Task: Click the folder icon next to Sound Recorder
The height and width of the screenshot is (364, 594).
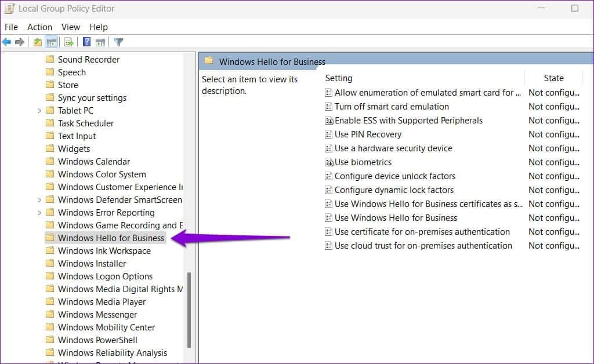Action: [x=50, y=59]
